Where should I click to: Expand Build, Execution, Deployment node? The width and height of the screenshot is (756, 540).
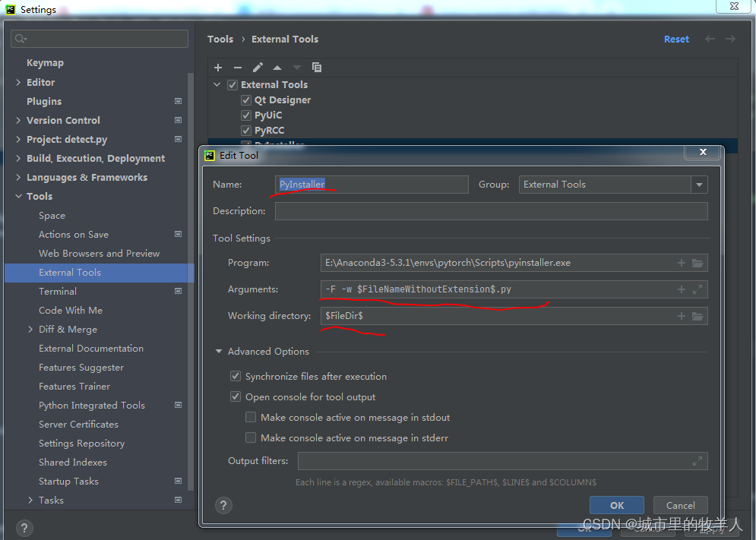(18, 158)
